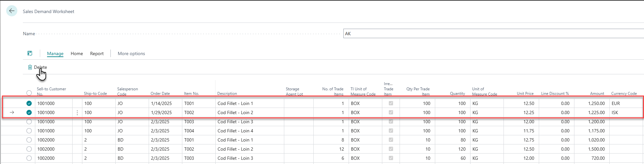
Task: Click the trash can Delete icon
Action: (30, 67)
